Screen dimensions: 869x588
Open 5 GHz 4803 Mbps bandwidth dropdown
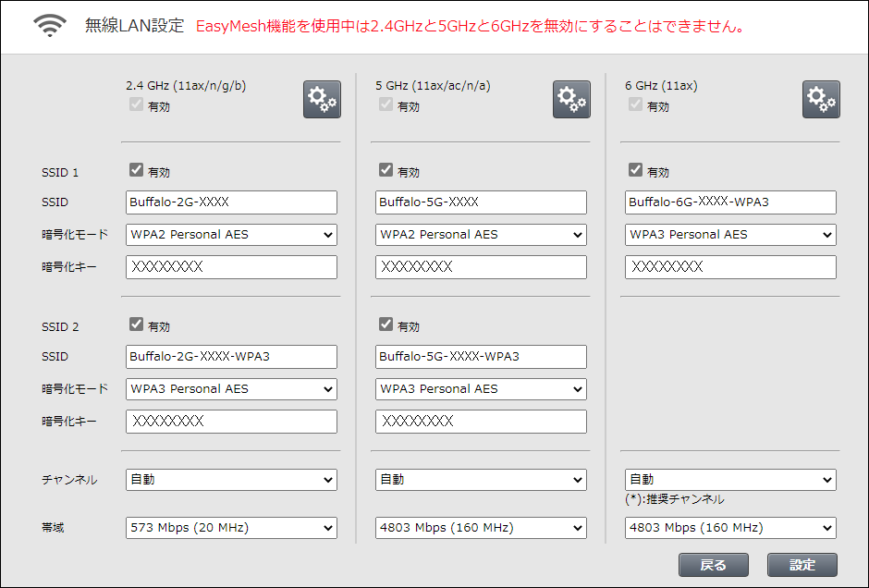[481, 528]
